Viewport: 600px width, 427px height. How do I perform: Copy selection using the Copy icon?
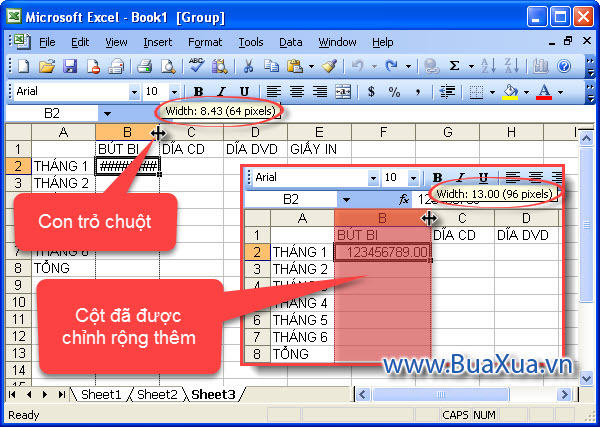click(x=271, y=67)
